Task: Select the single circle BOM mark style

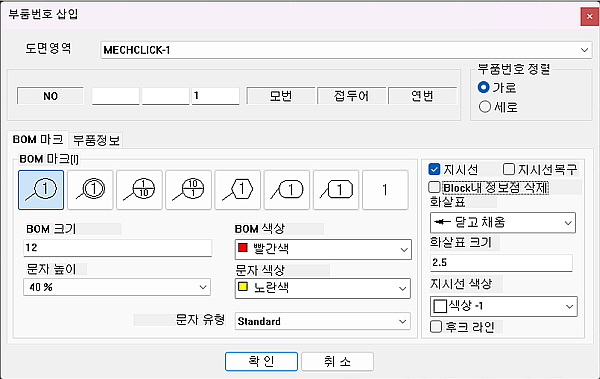Action: click(x=41, y=190)
